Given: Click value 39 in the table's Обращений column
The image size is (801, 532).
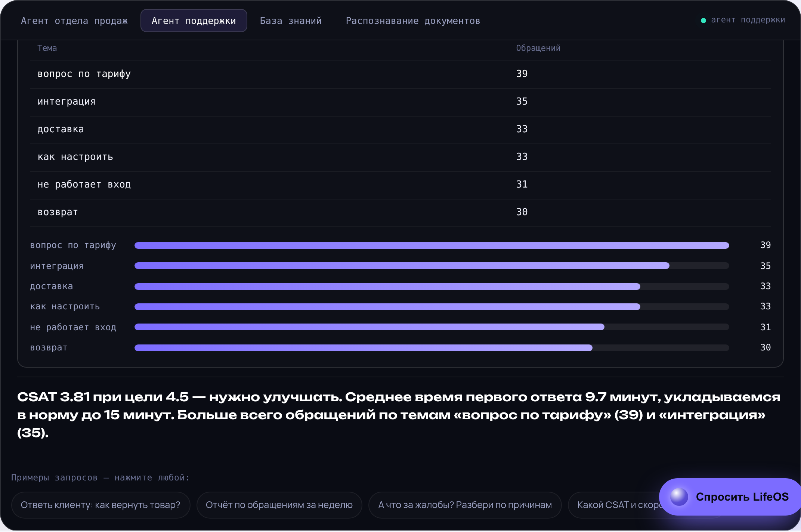Looking at the screenshot, I should point(522,74).
